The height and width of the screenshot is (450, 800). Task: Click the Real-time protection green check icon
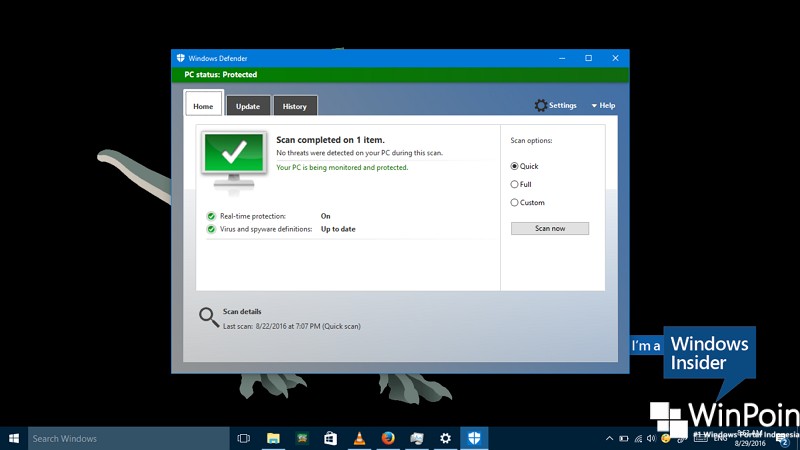pyautogui.click(x=211, y=216)
